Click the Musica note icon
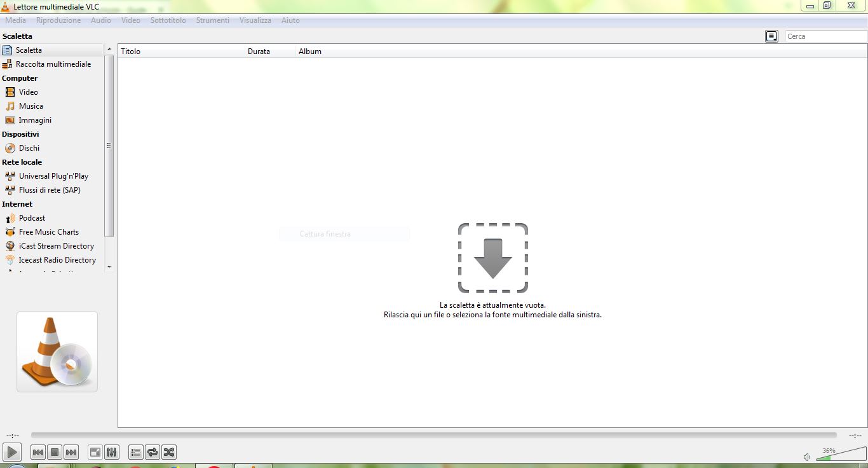The image size is (868, 468). pyautogui.click(x=10, y=106)
